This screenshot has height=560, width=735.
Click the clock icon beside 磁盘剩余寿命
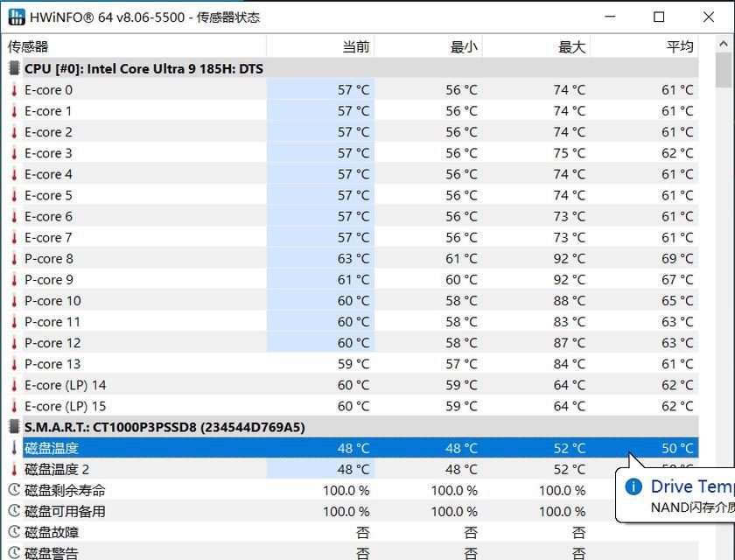[14, 490]
